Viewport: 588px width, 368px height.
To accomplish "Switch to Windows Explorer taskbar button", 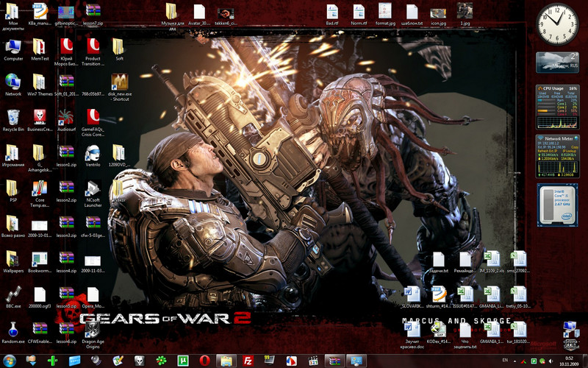I will (226, 361).
